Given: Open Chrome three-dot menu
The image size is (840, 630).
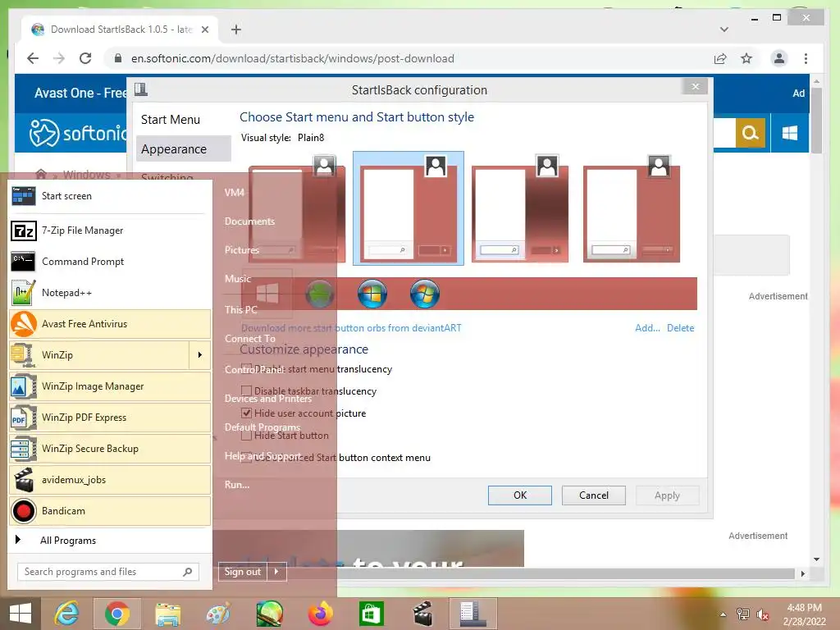Looking at the screenshot, I should pos(806,58).
